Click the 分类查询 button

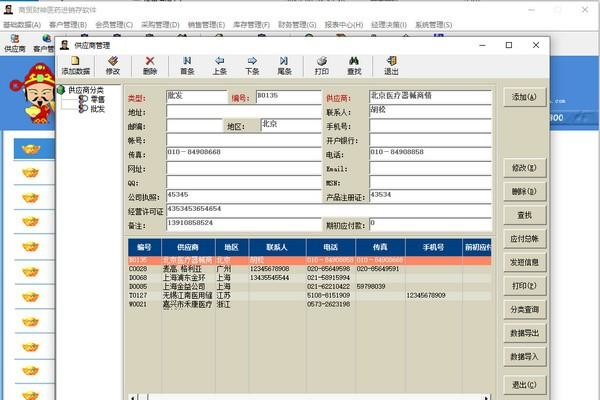(524, 310)
